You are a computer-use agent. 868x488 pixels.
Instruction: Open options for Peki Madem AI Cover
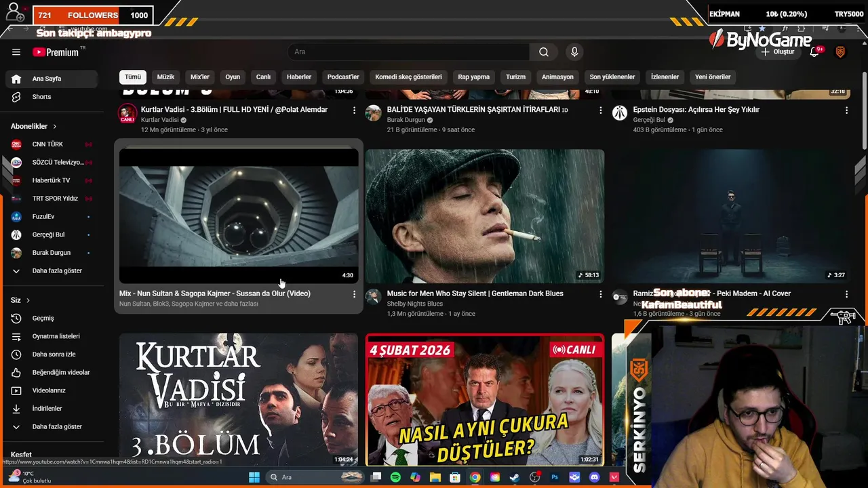[846, 294]
